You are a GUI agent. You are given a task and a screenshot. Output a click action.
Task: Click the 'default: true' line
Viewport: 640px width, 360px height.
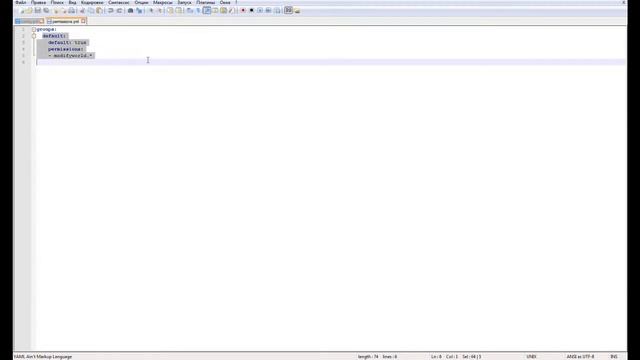pyautogui.click(x=67, y=42)
